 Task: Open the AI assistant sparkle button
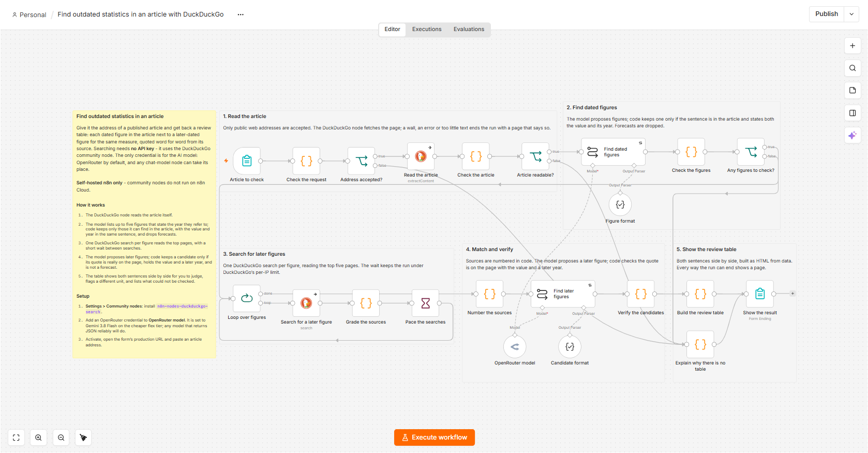[852, 135]
